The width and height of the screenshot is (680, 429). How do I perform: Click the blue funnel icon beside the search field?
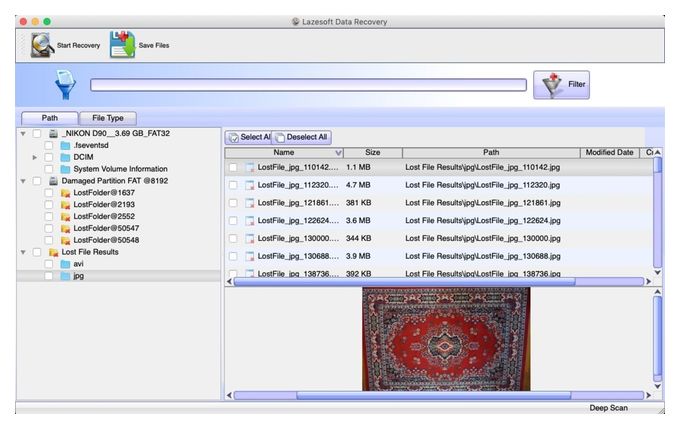coord(65,84)
